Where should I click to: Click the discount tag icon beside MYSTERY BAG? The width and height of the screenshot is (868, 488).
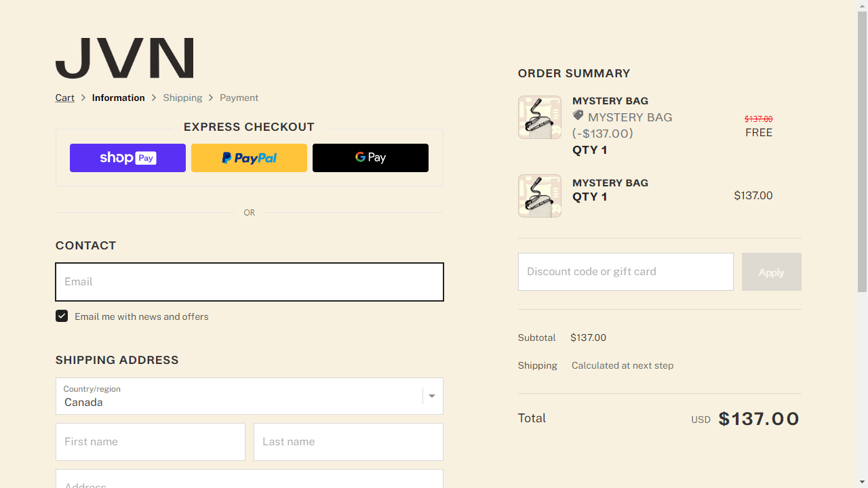(578, 116)
